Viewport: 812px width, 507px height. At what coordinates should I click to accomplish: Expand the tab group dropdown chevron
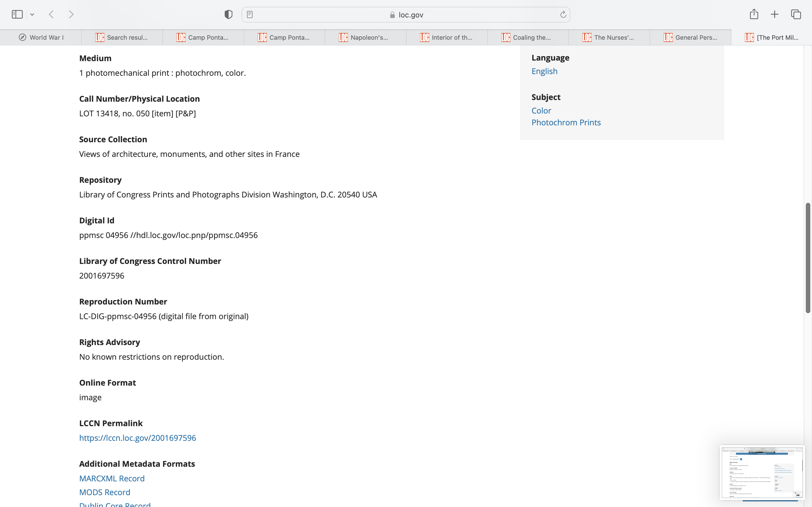(x=32, y=14)
